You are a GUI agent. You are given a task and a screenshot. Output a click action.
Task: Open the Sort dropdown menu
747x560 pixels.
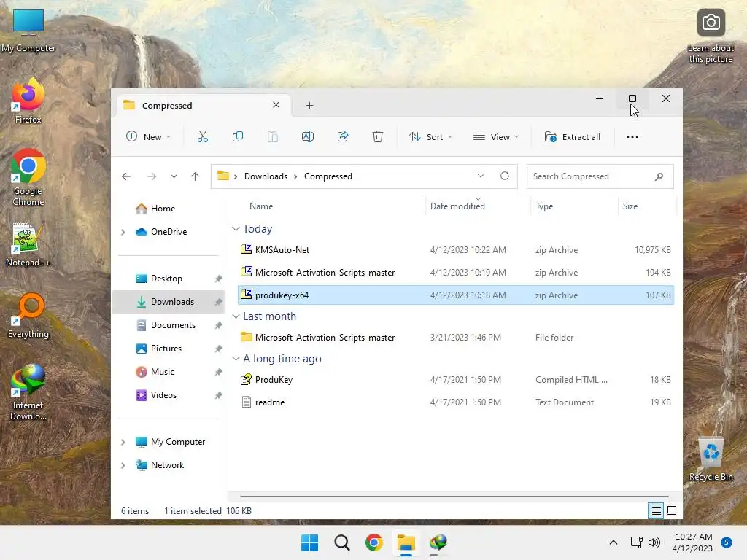[x=430, y=136]
